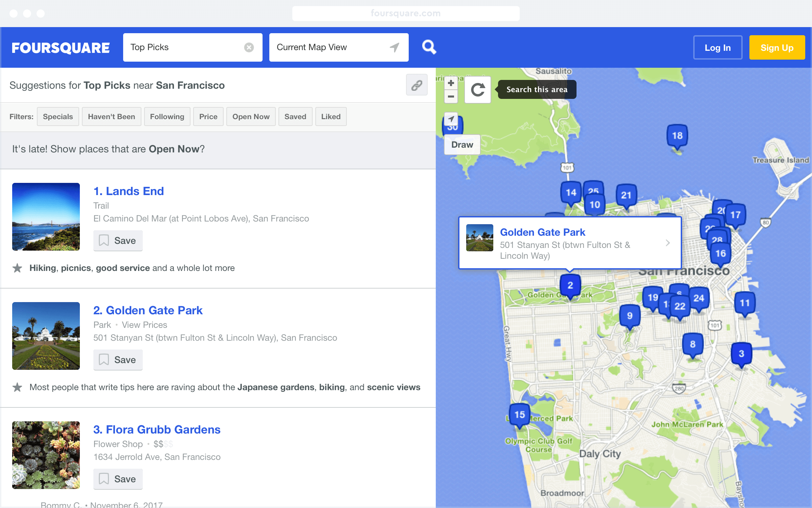Click the Sign Up button
Viewport: 812px width, 508px height.
tap(777, 48)
